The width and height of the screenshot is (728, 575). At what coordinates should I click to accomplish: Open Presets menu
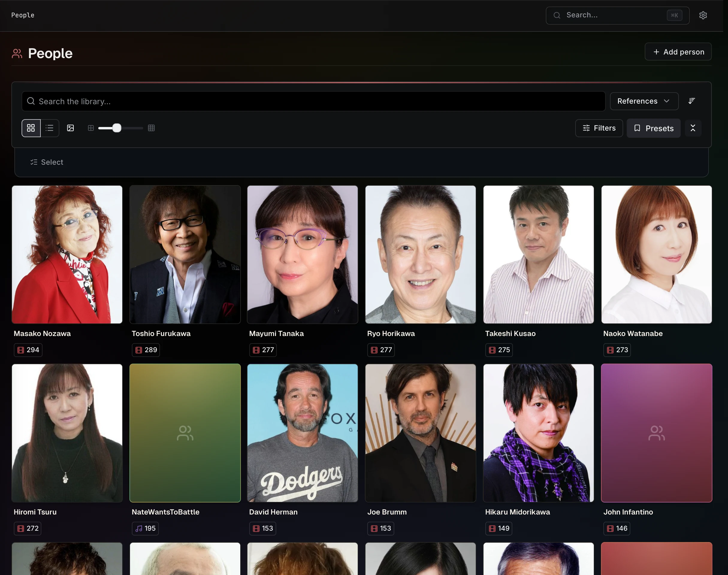(653, 128)
